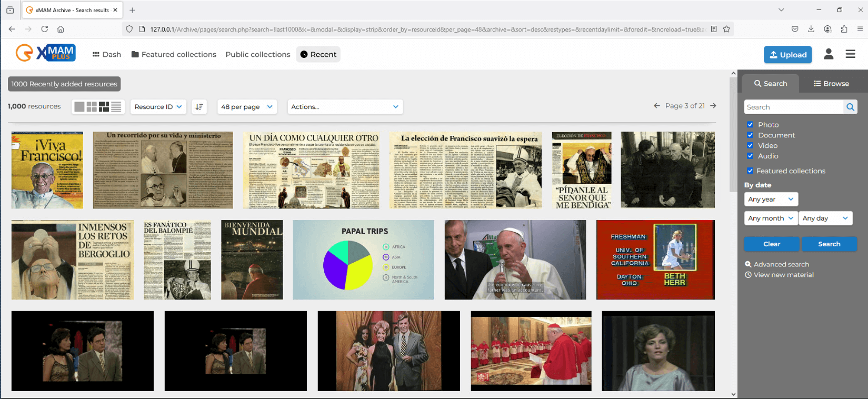Open Featured collections in the navigation
This screenshot has height=399, width=868.
coord(174,54)
